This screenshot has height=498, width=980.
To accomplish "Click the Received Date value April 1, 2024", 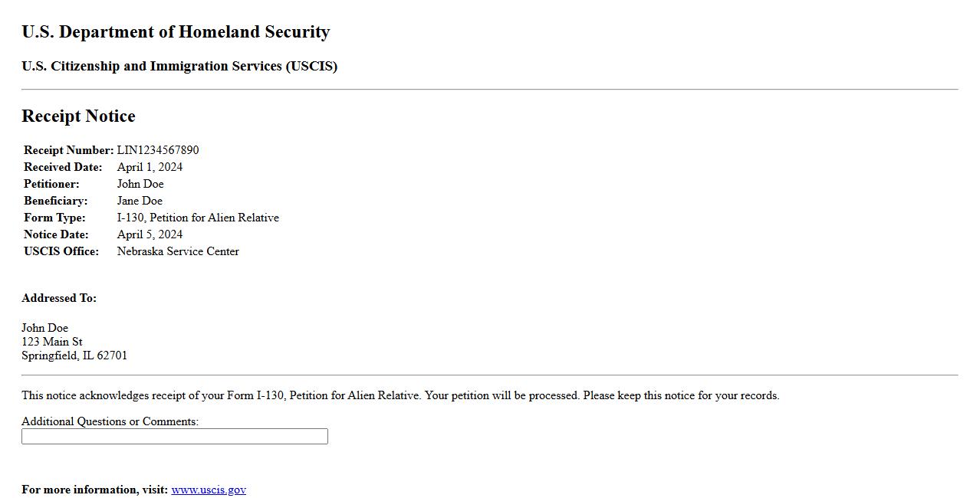I will [150, 167].
